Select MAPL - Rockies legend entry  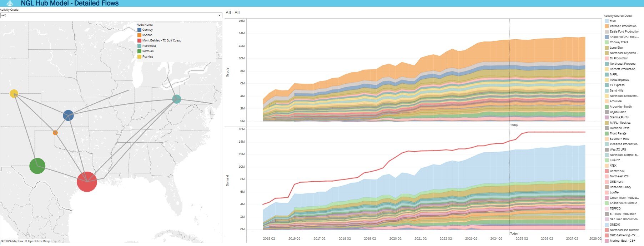pos(620,123)
